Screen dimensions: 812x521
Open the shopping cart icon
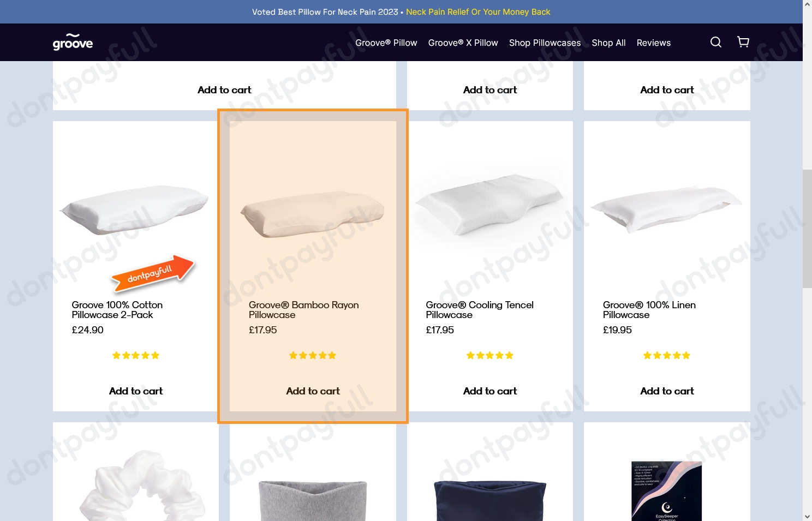743,42
